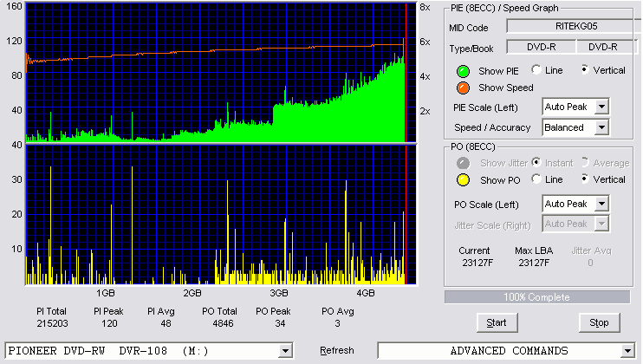Click the 3GB axis label
643x364 pixels.
point(278,293)
